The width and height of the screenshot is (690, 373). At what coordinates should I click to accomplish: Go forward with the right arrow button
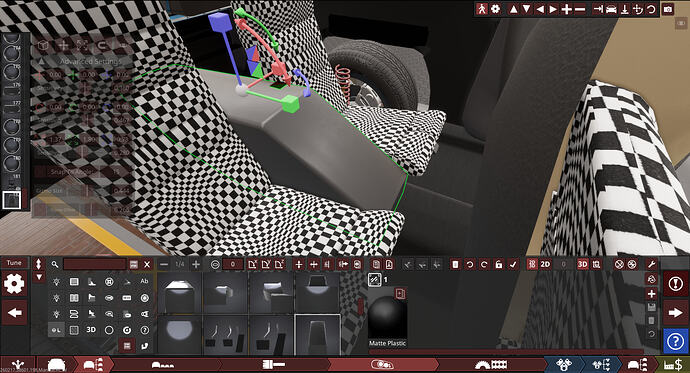point(675,313)
